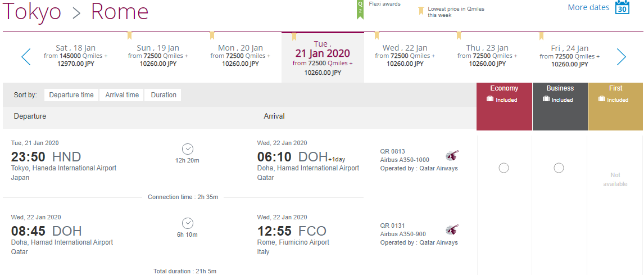Switch to Sun, 19 Jan date tab
644x275 pixels.
pyautogui.click(x=158, y=57)
